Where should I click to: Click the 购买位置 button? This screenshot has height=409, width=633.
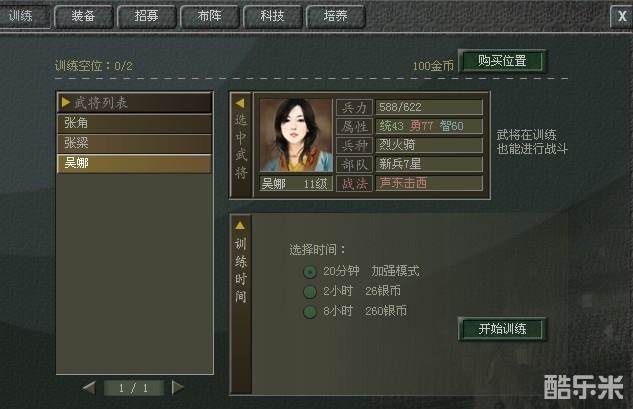[502, 61]
